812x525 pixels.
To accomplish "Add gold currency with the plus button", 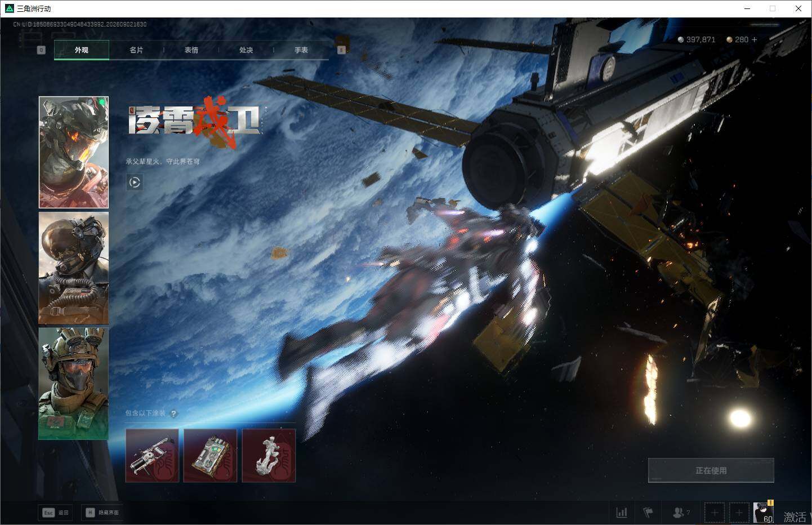I will tap(755, 39).
